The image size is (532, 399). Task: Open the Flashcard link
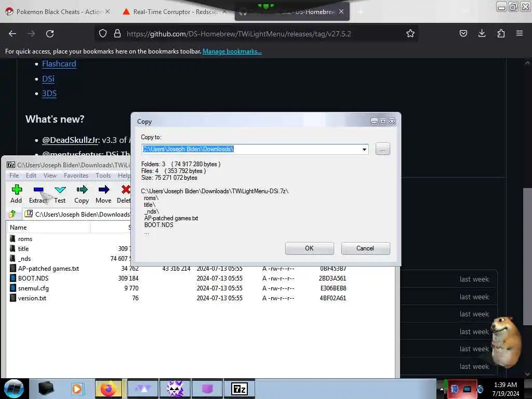point(59,64)
